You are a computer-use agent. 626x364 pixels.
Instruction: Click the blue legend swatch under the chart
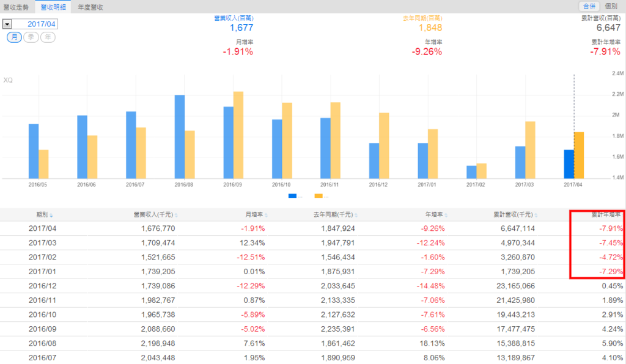pyautogui.click(x=292, y=196)
